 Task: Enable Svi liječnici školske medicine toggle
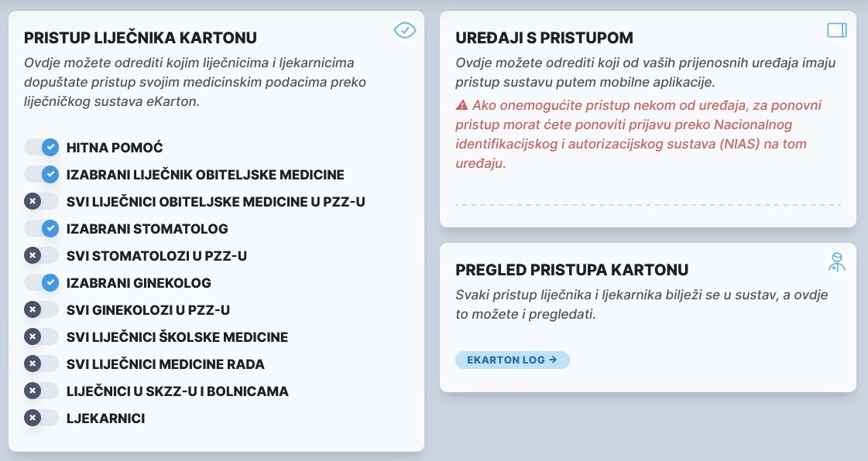point(42,336)
